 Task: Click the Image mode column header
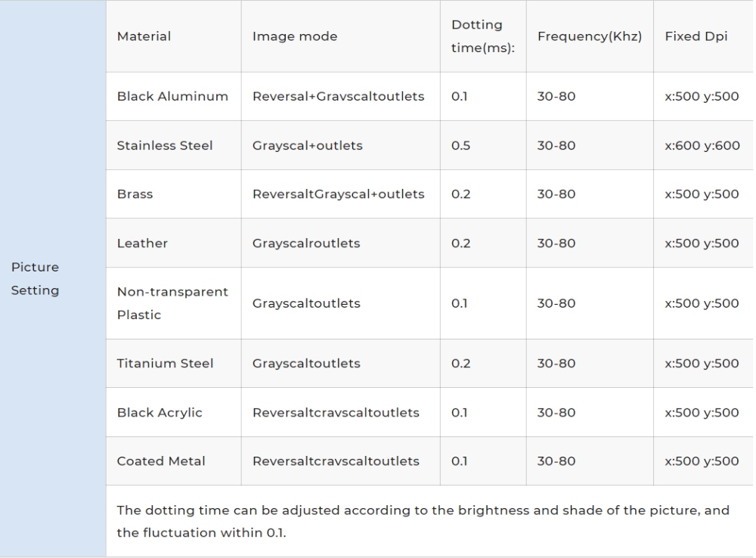[x=295, y=36]
